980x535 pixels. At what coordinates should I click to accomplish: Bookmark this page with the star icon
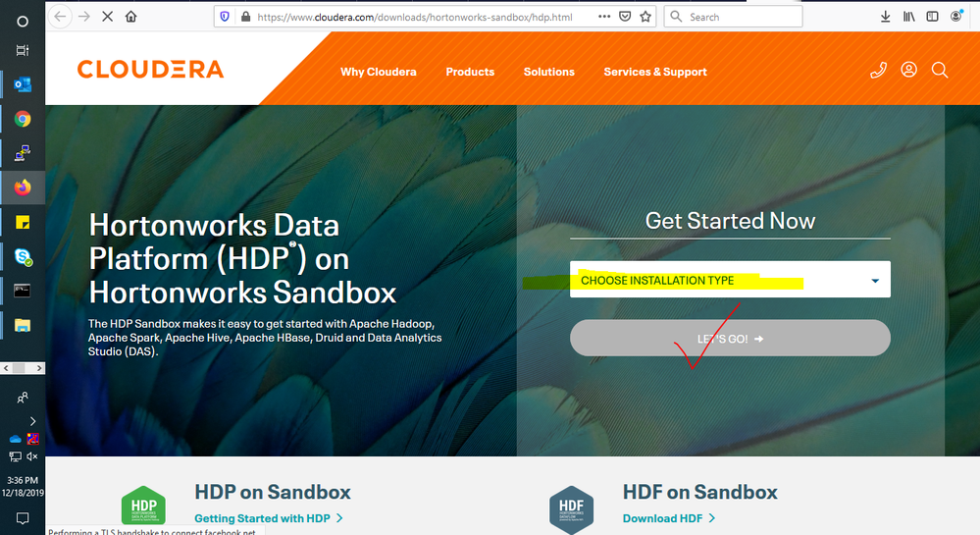645,17
